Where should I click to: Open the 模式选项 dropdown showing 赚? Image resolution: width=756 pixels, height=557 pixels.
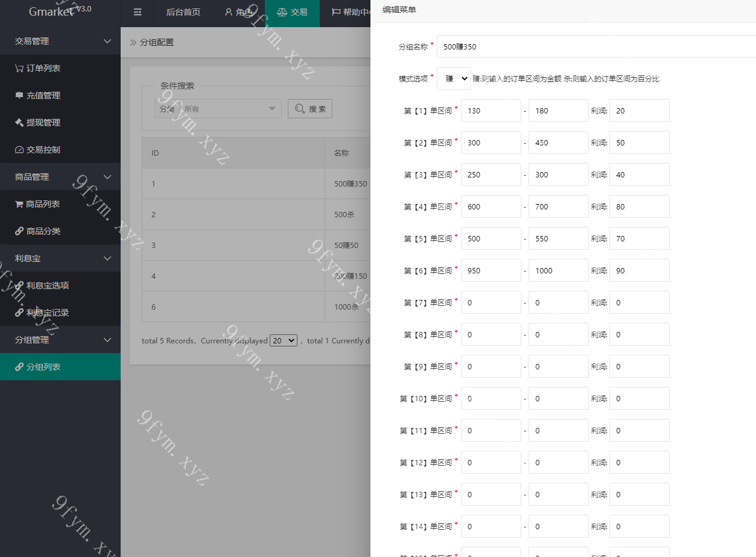(x=454, y=78)
